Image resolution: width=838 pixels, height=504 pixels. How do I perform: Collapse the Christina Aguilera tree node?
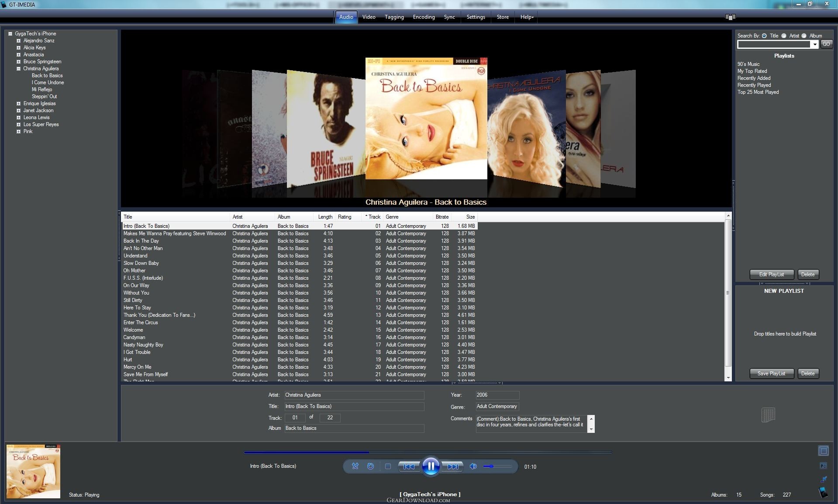tap(18, 69)
